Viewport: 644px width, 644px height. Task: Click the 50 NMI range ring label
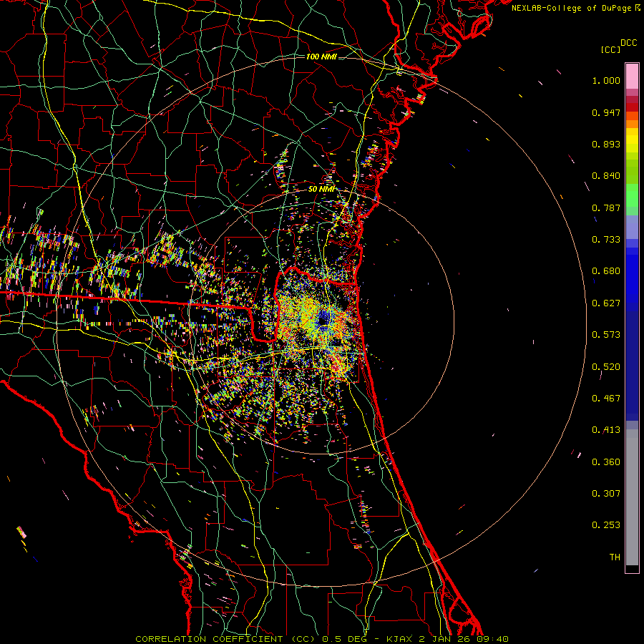pyautogui.click(x=321, y=189)
